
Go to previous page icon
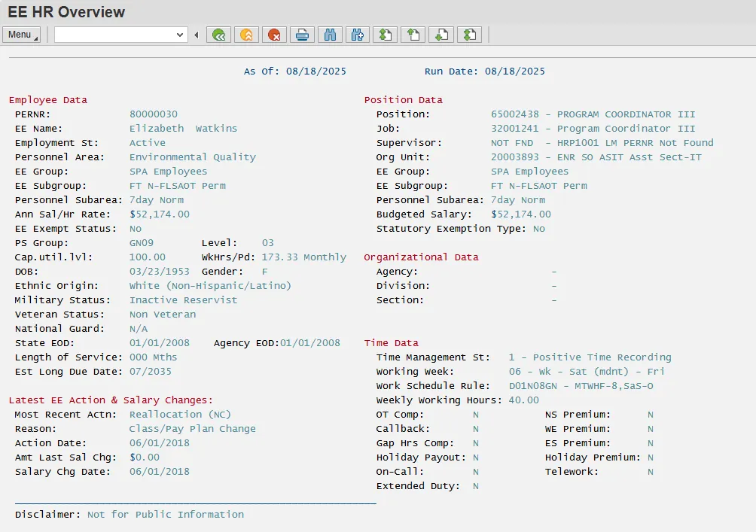click(413, 35)
